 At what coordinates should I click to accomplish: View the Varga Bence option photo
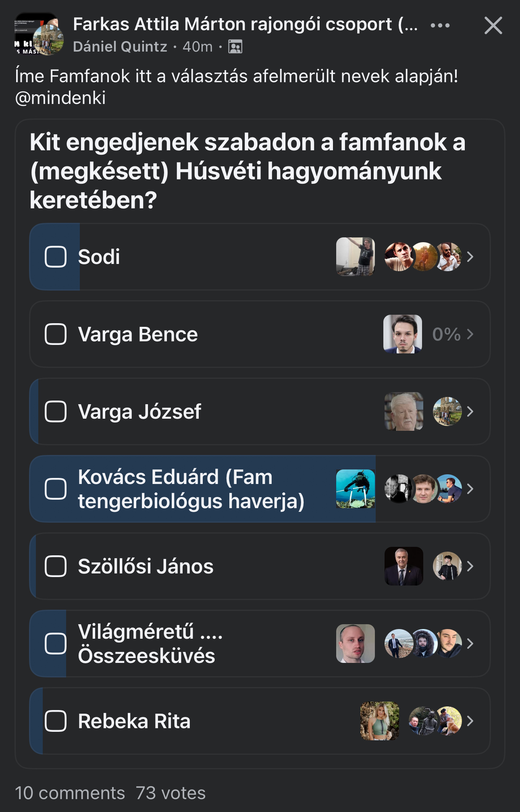(402, 334)
